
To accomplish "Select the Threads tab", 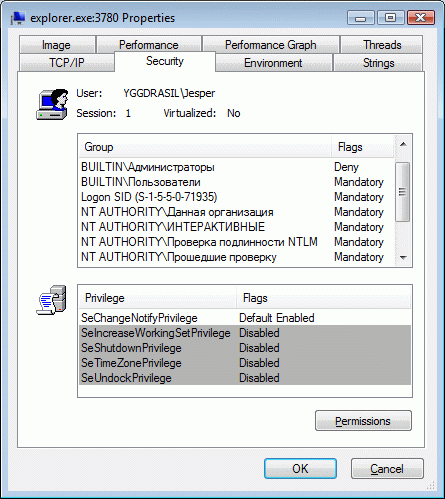I will [382, 45].
